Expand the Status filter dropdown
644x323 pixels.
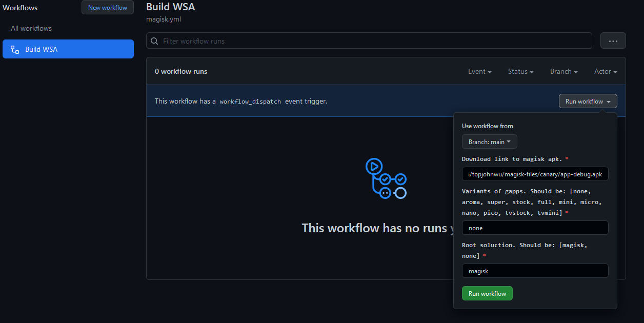tap(520, 72)
